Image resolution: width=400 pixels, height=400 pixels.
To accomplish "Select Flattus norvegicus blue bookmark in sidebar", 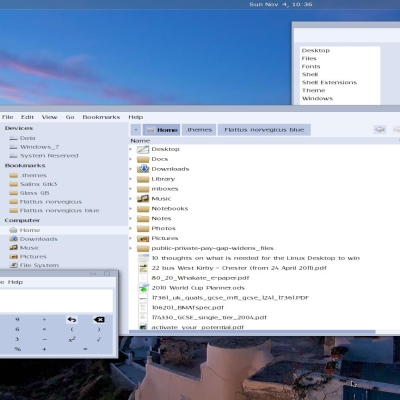I will tap(59, 211).
